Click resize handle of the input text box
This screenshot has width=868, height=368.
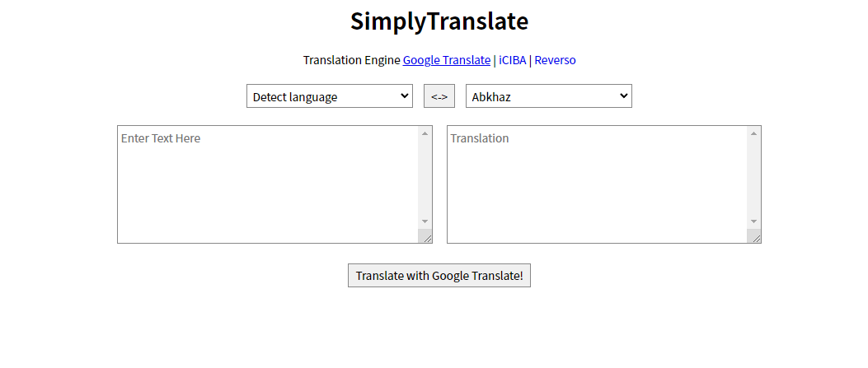(426, 237)
